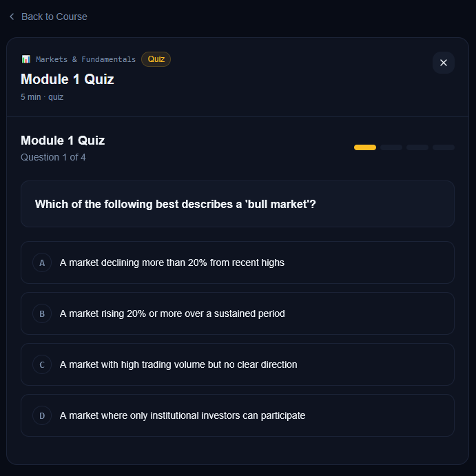Viewport: 476px width, 476px height.
Task: Click the '5 min · quiz' duration text
Action: click(42, 97)
